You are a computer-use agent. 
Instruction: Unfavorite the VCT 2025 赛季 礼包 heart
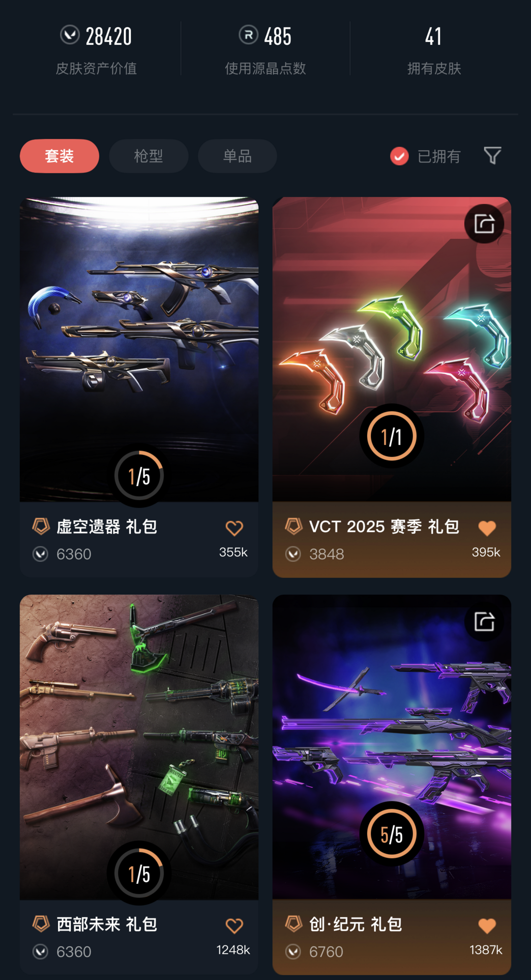tap(487, 528)
